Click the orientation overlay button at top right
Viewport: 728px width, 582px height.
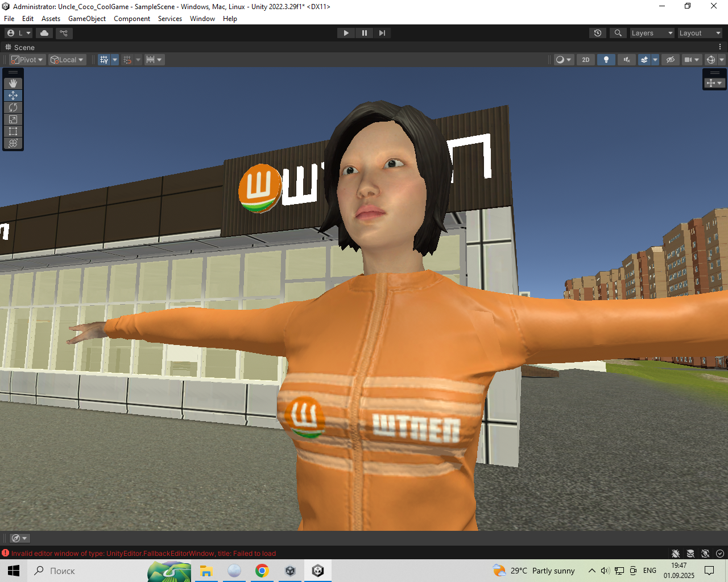714,83
